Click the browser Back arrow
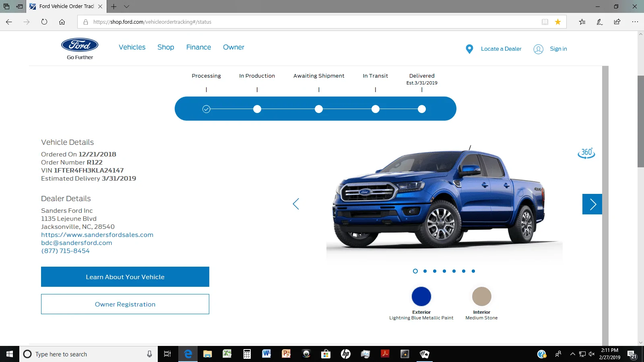This screenshot has height=362, width=644. [9, 22]
